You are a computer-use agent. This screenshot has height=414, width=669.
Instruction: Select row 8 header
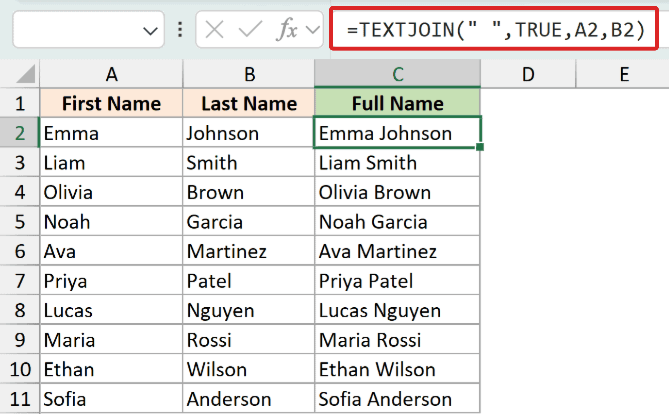[x=20, y=310]
